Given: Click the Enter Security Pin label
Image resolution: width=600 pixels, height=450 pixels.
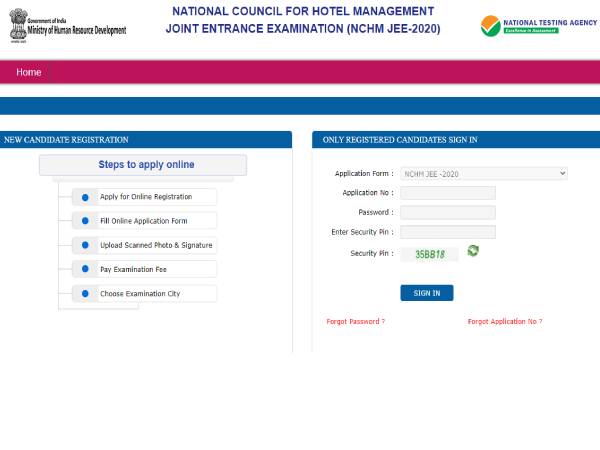Looking at the screenshot, I should [362, 232].
